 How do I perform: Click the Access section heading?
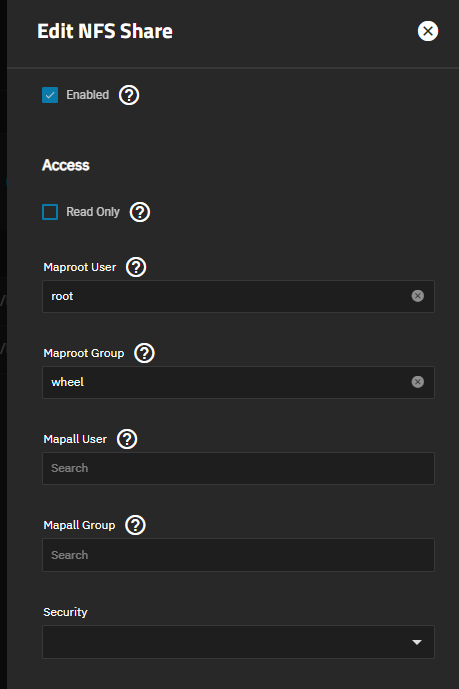tap(66, 165)
